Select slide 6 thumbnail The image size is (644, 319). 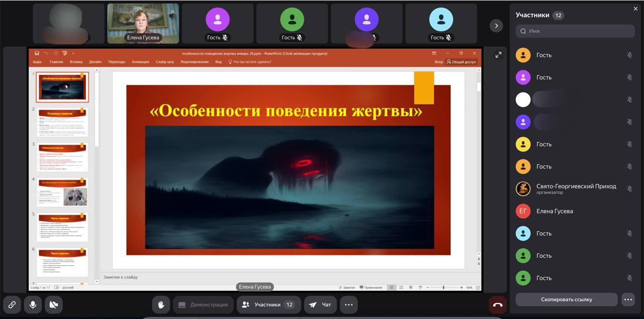[x=62, y=262]
